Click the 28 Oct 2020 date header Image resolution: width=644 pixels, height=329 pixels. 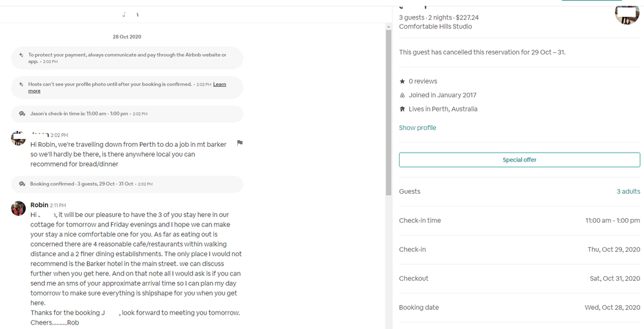point(127,37)
